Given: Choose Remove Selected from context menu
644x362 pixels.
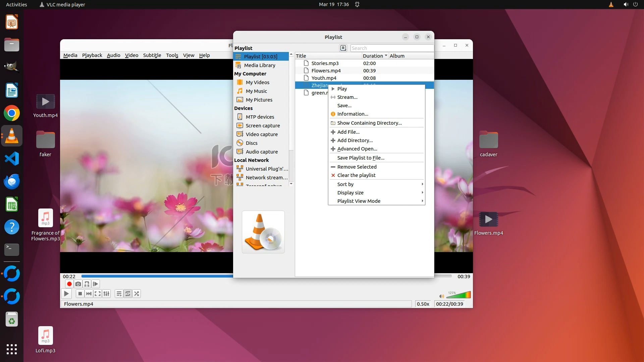Looking at the screenshot, I should pos(357,167).
